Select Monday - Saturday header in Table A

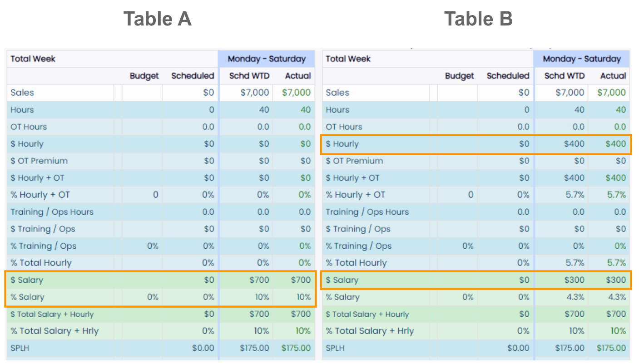(267, 59)
